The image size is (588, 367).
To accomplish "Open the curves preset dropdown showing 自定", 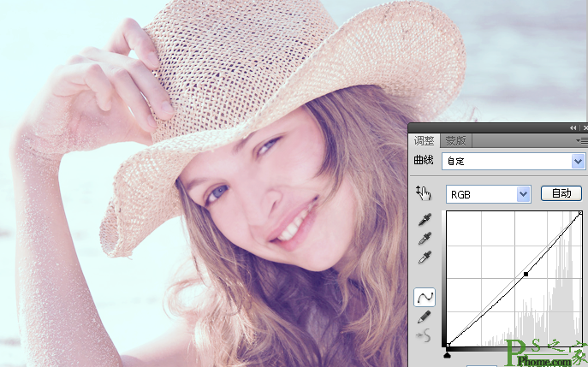I will pyautogui.click(x=513, y=161).
